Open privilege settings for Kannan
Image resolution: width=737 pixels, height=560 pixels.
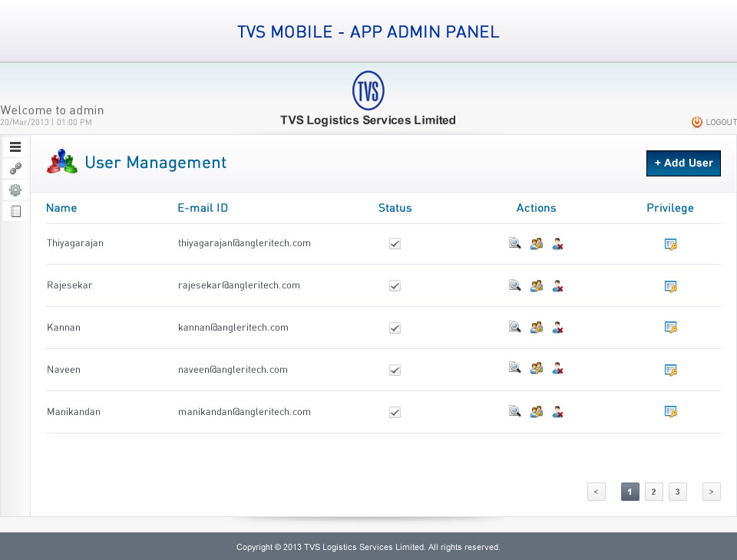(x=671, y=327)
